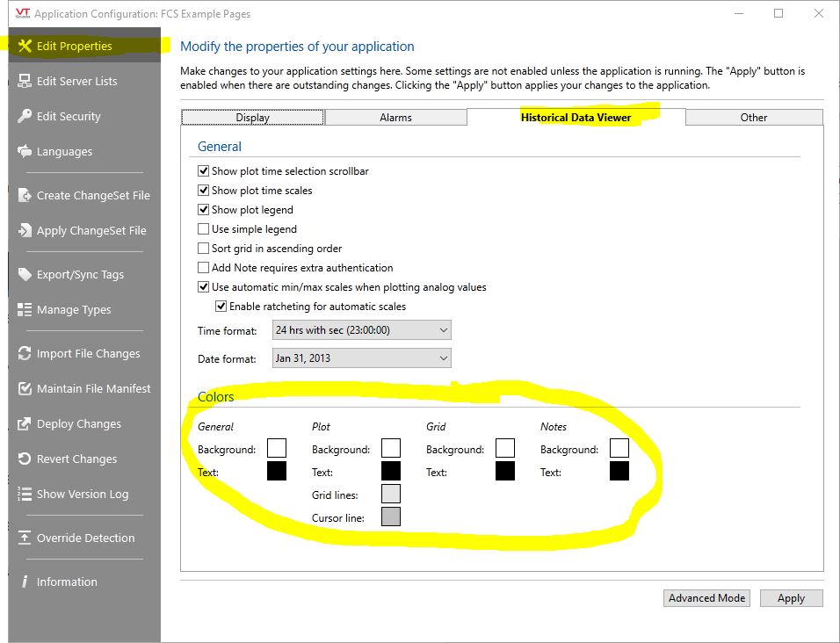Screen dimensions: 840x643
Task: Open the Display tab
Action: pos(253,118)
